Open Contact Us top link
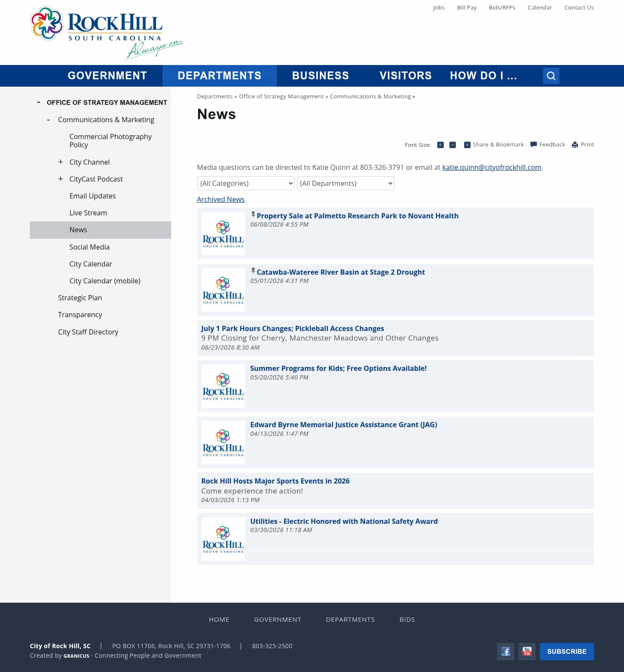This screenshot has width=624, height=672. click(579, 7)
